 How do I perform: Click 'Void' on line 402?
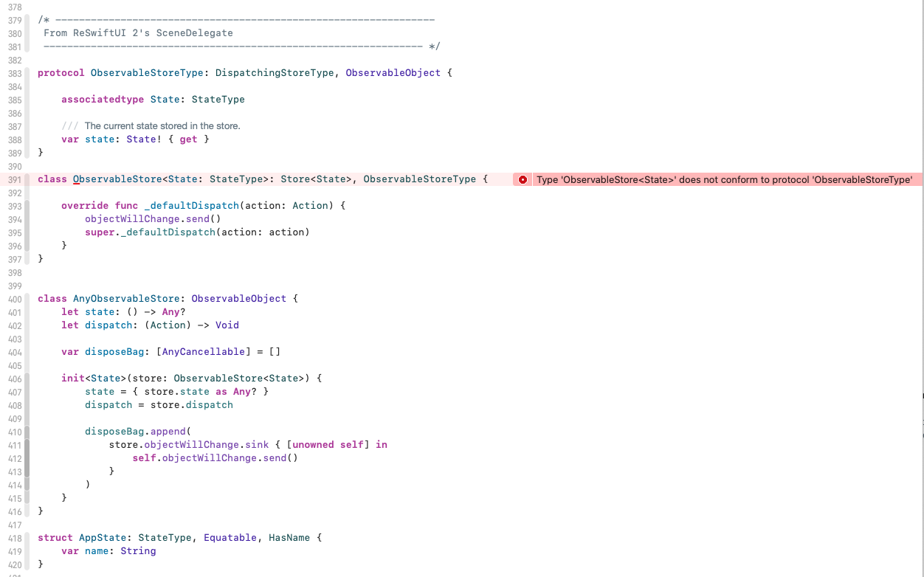coord(227,325)
